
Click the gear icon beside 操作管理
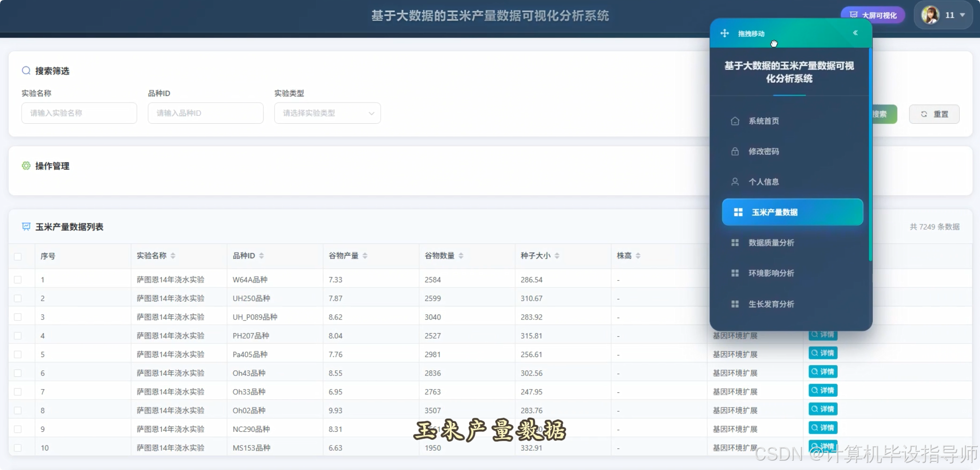[x=26, y=166]
